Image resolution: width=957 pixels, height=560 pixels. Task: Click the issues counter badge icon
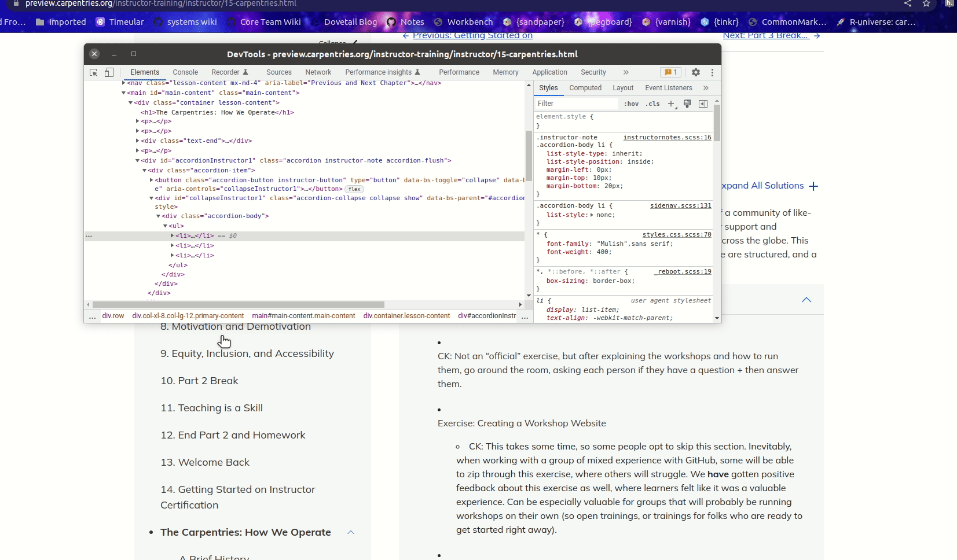[x=670, y=72]
